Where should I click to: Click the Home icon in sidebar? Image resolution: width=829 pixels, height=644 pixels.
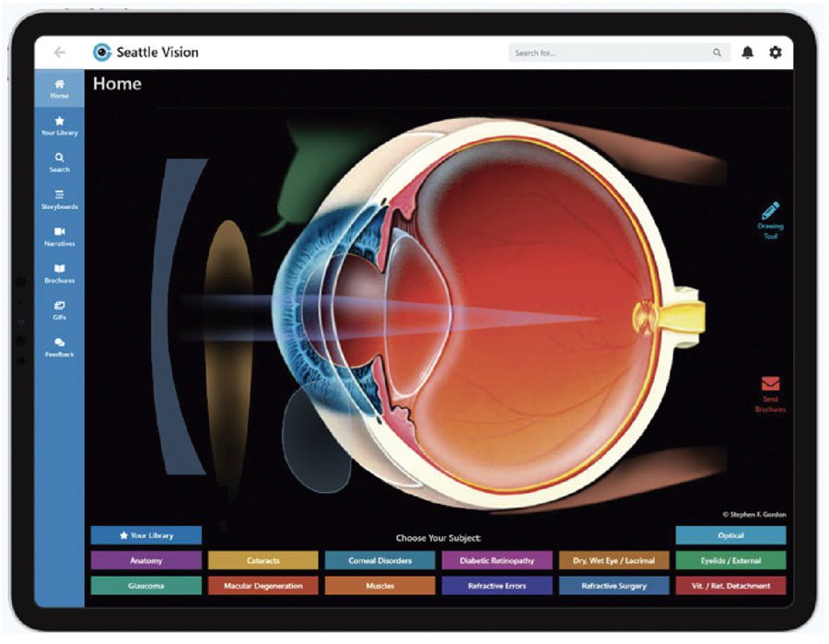(x=60, y=85)
